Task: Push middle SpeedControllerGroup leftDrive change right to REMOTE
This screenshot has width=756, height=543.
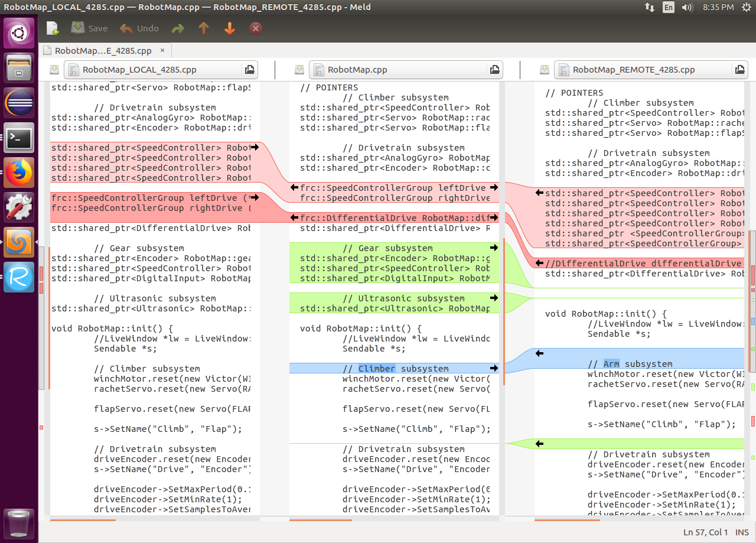Action: point(494,188)
